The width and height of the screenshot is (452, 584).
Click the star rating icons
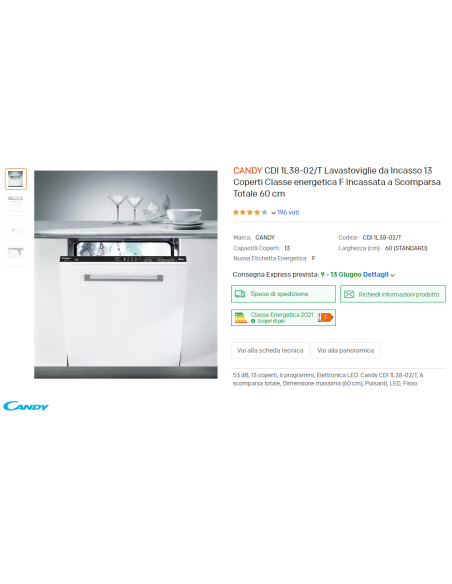coord(250,212)
